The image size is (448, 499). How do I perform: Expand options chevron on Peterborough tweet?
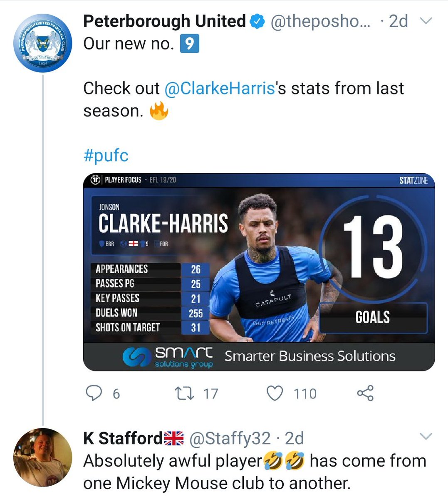427,20
